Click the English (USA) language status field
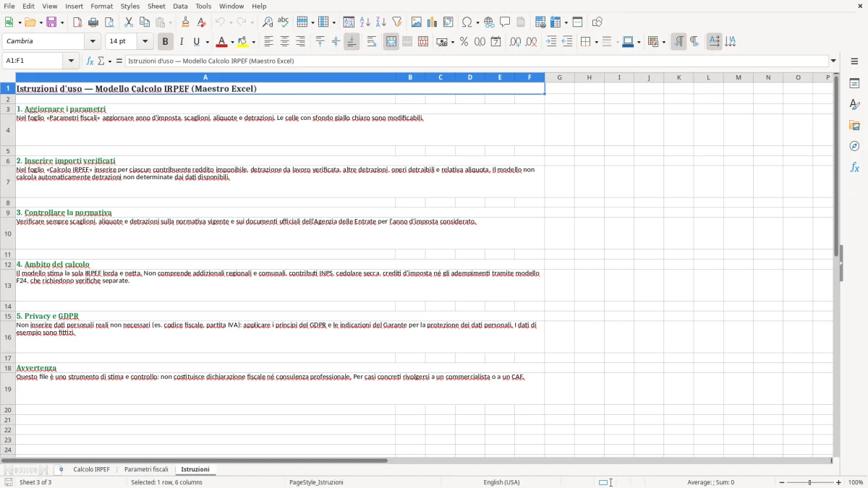 point(501,482)
